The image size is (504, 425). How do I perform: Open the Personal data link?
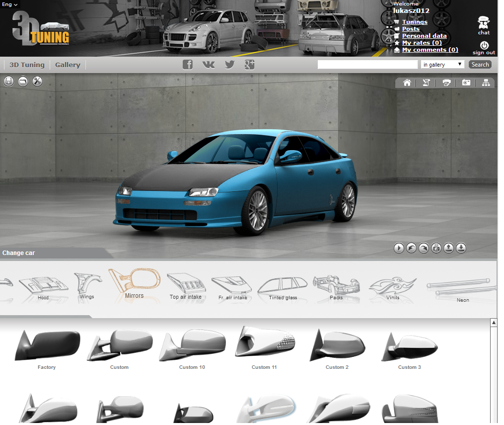[424, 36]
